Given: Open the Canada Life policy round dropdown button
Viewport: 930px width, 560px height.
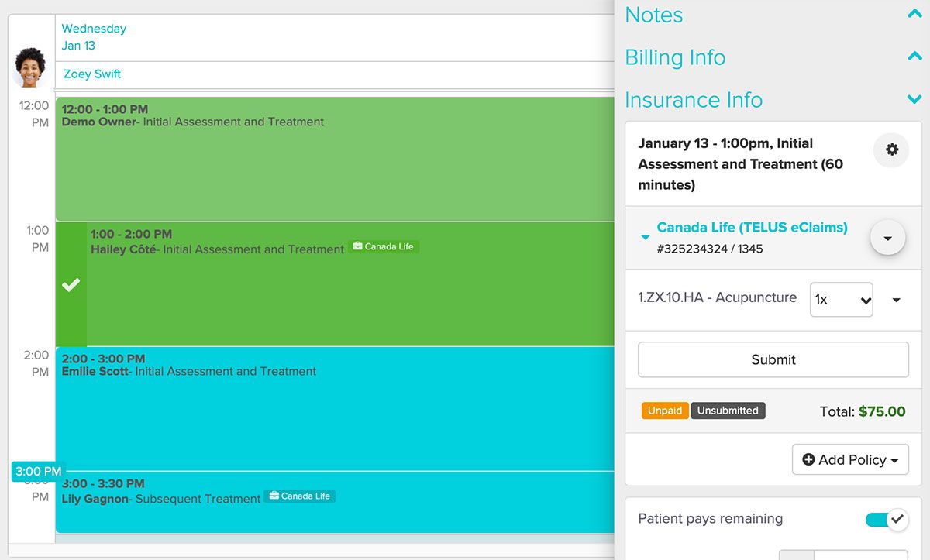Looking at the screenshot, I should click(x=887, y=238).
